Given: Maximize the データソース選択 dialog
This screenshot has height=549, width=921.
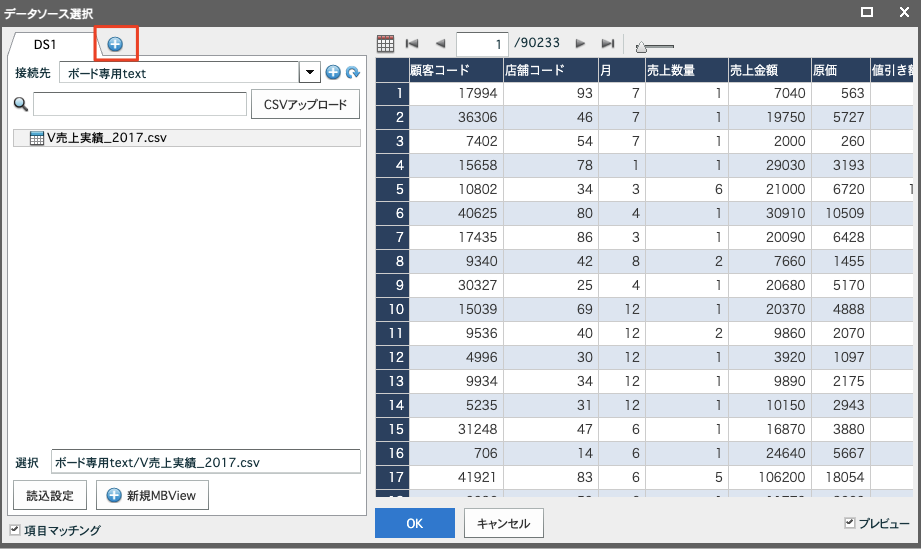Looking at the screenshot, I should pos(867,12).
